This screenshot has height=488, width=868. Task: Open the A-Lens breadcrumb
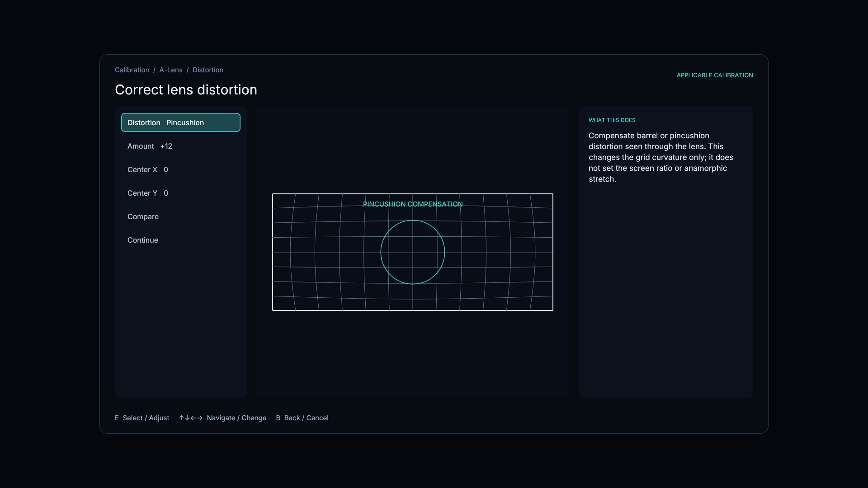coord(171,70)
